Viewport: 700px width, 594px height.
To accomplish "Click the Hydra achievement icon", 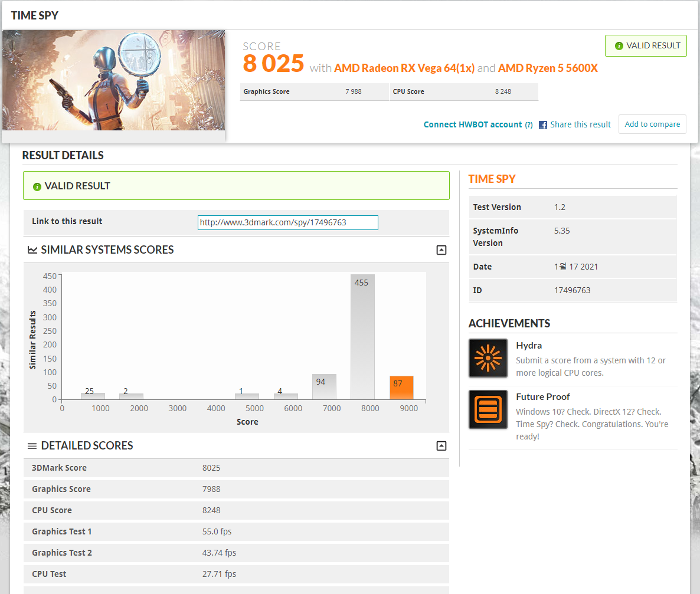I will point(488,358).
